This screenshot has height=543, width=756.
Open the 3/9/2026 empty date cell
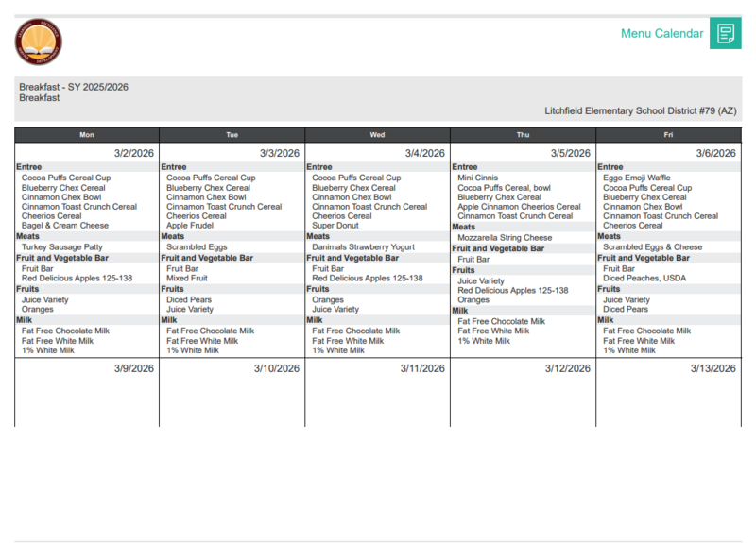tap(87, 392)
